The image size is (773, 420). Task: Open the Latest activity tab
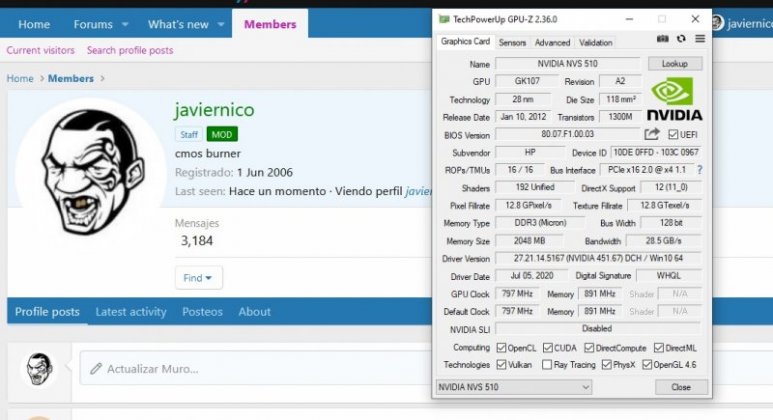[x=131, y=312]
